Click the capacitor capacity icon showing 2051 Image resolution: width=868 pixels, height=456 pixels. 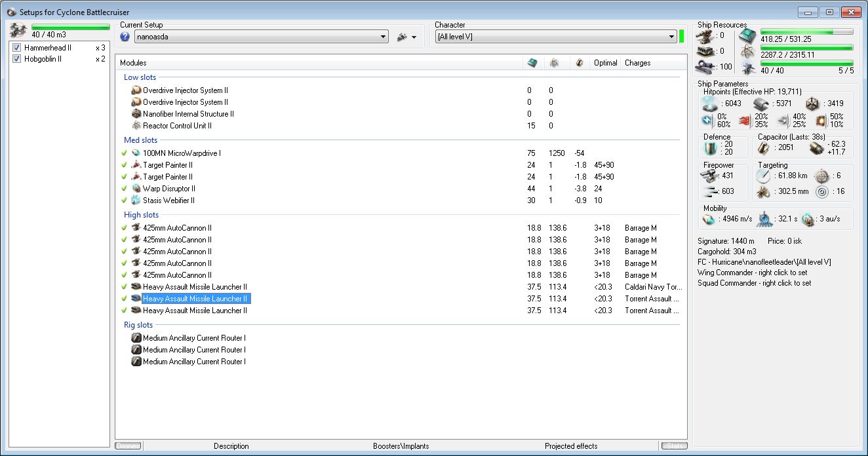tap(765, 148)
